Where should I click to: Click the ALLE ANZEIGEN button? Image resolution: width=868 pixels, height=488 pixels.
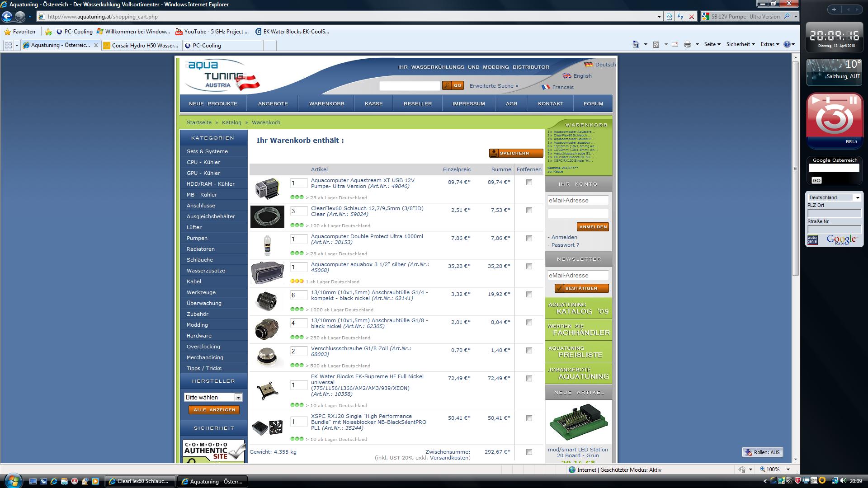click(x=214, y=410)
